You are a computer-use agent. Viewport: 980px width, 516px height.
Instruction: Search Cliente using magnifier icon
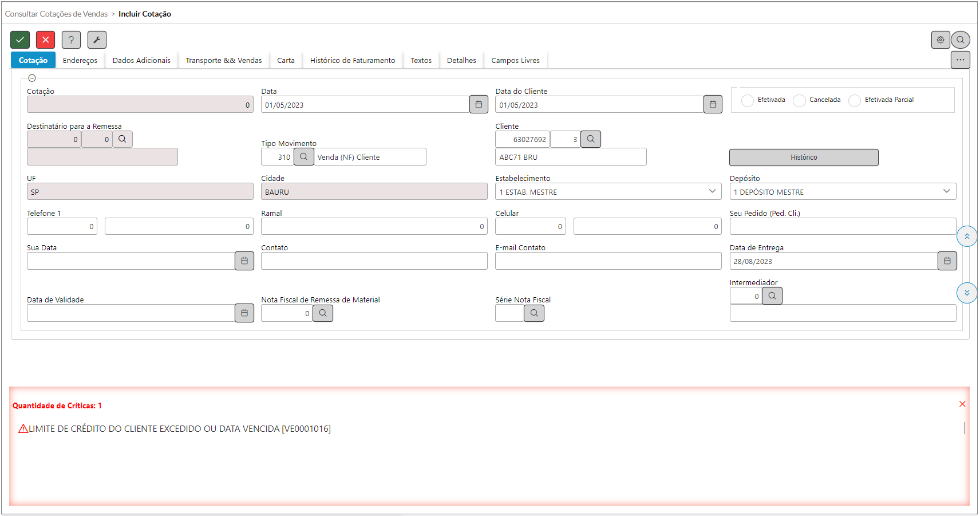click(x=591, y=139)
